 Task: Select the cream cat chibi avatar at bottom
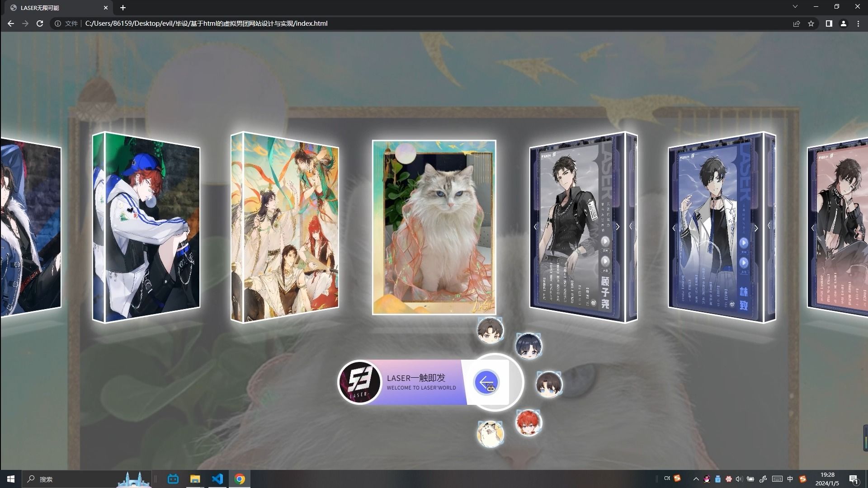(491, 434)
